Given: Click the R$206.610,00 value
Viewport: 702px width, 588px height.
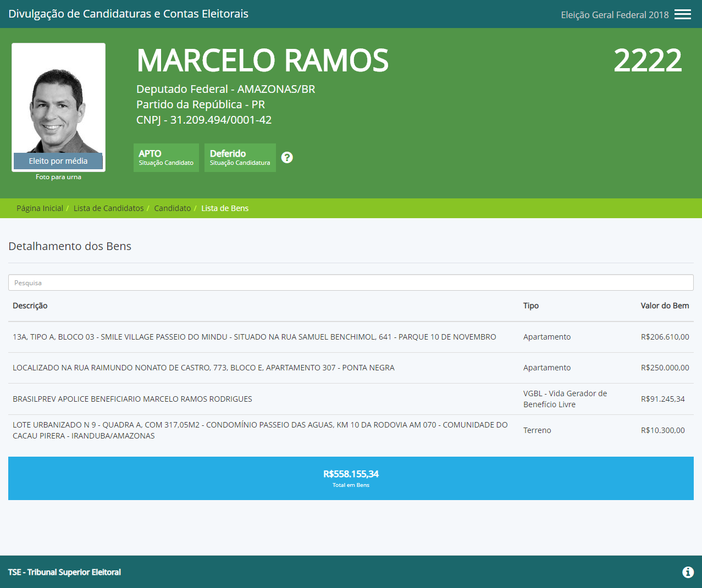Looking at the screenshot, I should [x=665, y=337].
